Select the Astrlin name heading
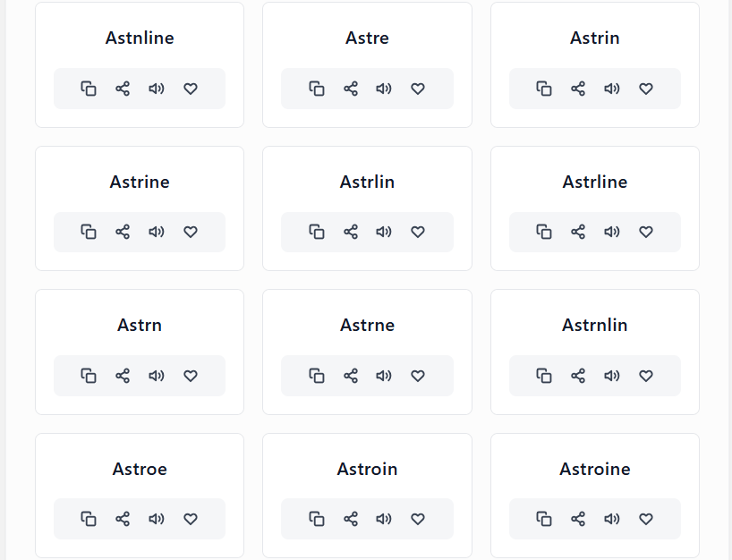This screenshot has height=560, width=732. pos(367,182)
